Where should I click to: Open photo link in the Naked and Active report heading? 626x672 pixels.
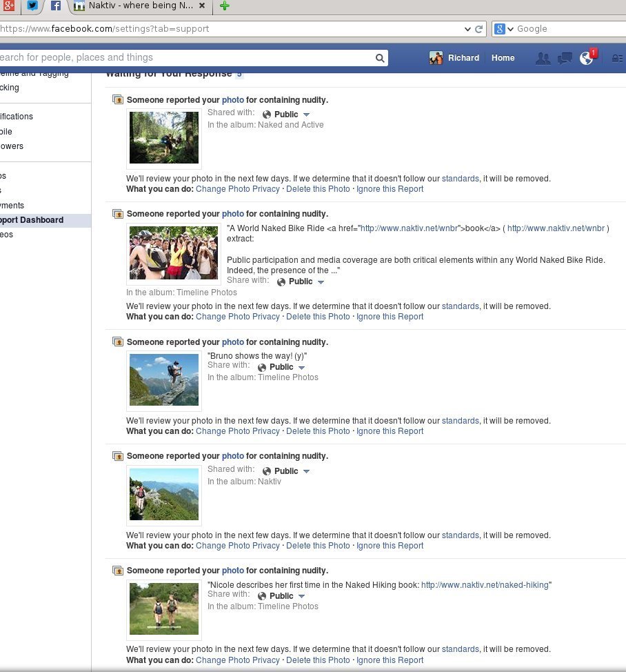[233, 100]
